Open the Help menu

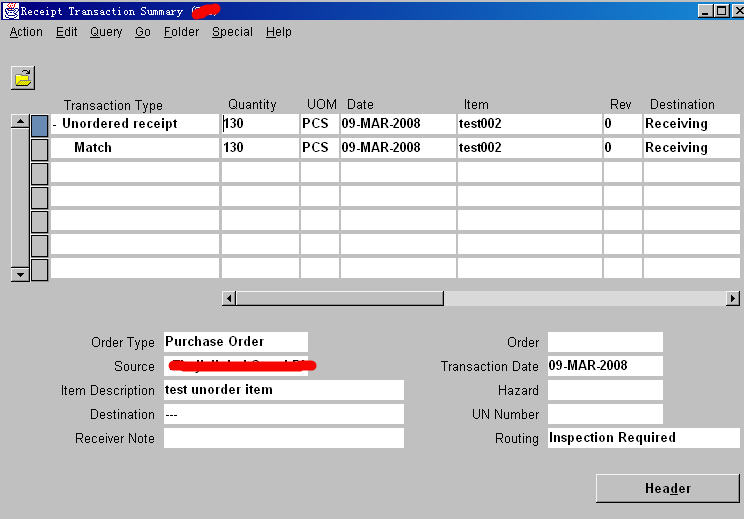[x=279, y=32]
